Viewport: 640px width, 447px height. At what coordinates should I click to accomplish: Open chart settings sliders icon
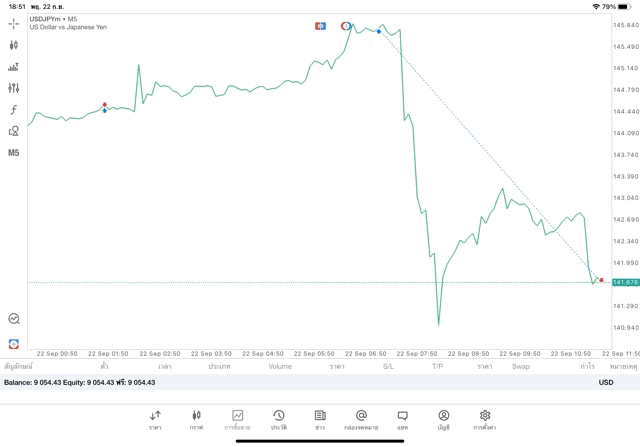[13, 88]
